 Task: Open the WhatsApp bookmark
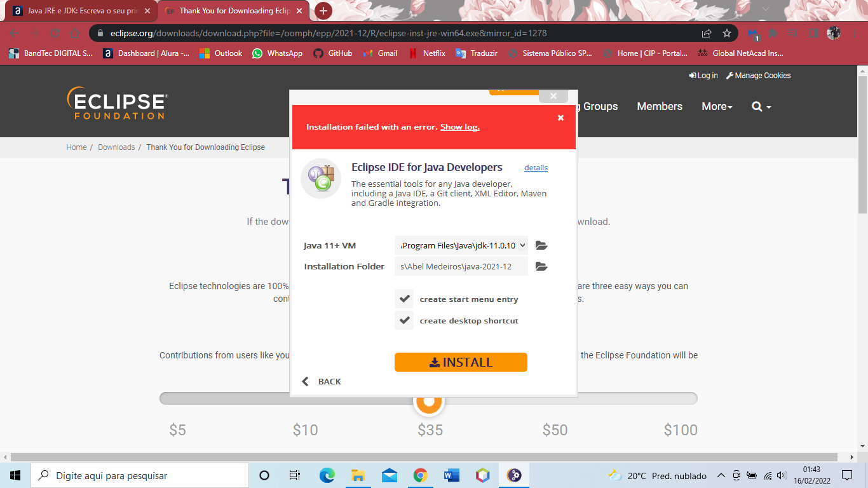[277, 53]
